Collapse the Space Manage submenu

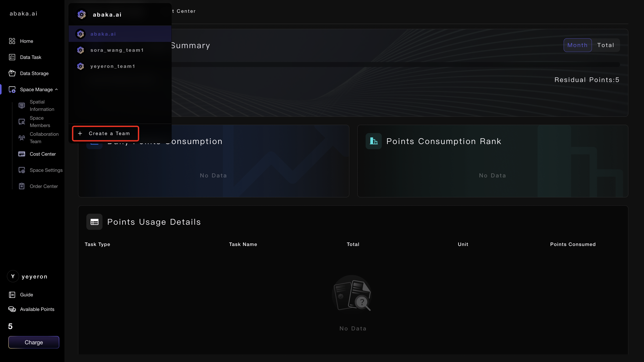point(56,89)
